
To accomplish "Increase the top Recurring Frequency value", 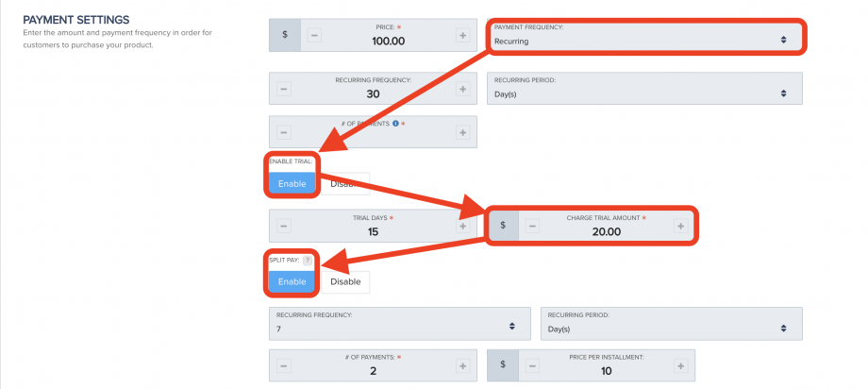I will coord(462,89).
